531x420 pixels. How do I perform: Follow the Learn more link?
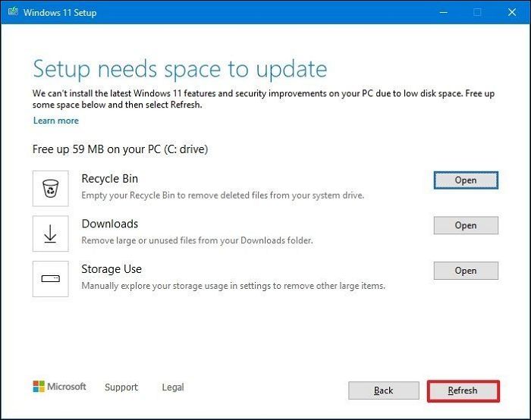(x=55, y=121)
